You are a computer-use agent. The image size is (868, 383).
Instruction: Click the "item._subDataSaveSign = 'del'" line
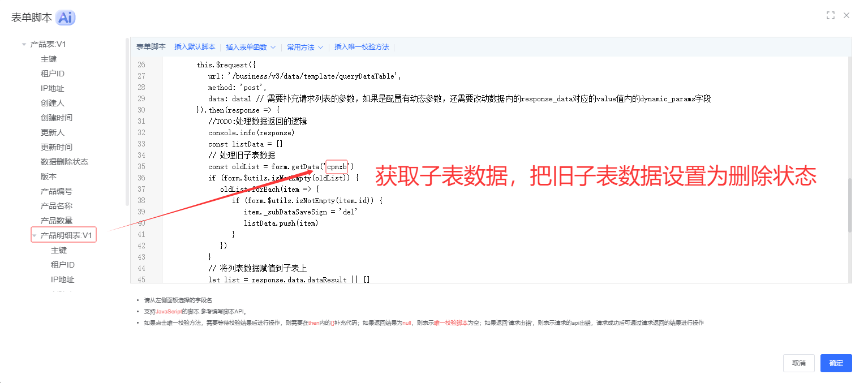pyautogui.click(x=300, y=212)
